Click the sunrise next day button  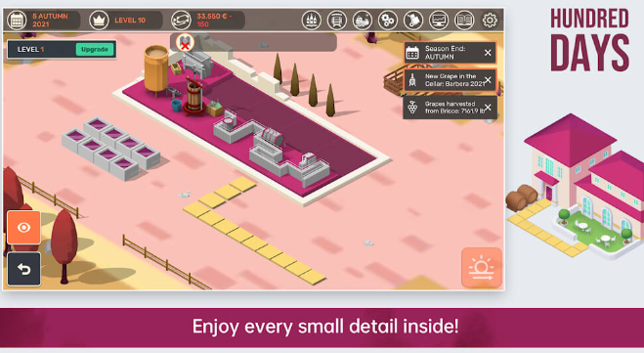(x=482, y=268)
